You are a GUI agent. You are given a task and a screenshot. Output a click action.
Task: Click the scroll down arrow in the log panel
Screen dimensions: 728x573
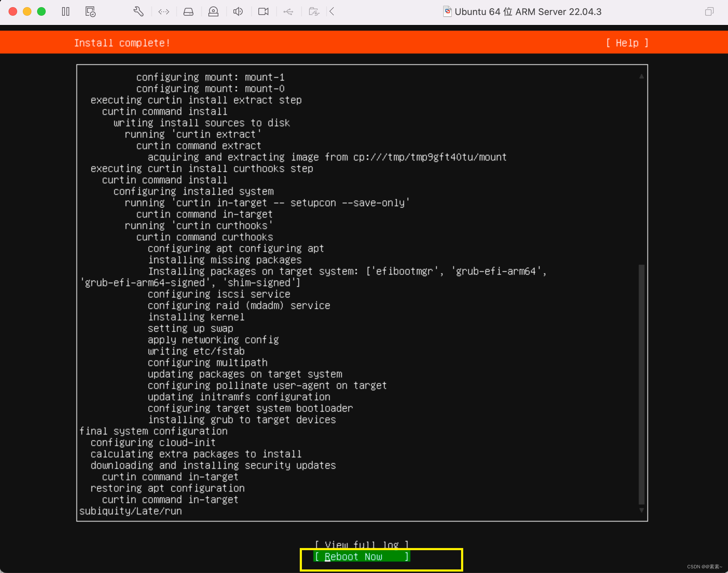click(x=641, y=510)
